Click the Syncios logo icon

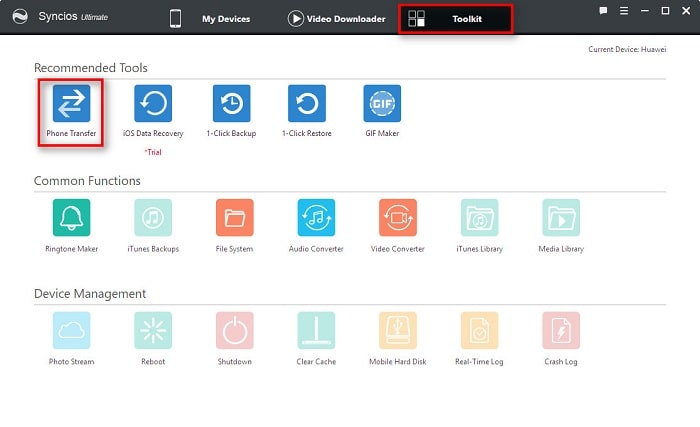coord(20,17)
